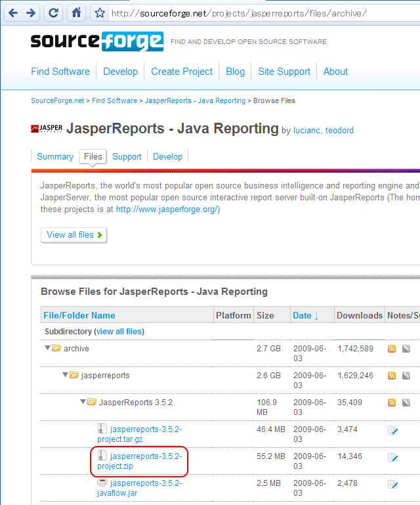Select the Files tab
Viewport: 420px width, 505px height.
tap(93, 156)
